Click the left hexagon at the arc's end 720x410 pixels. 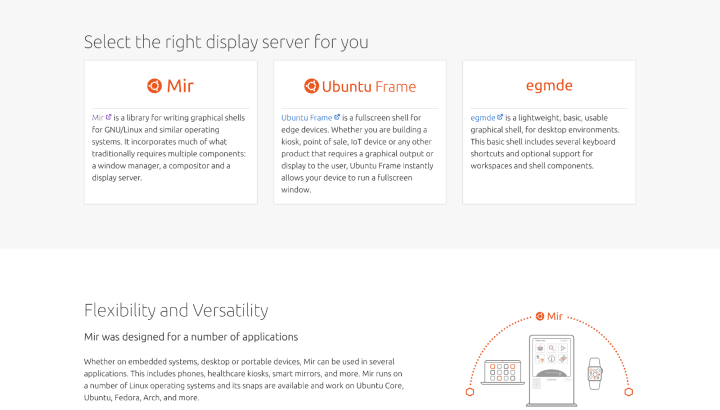point(470,392)
